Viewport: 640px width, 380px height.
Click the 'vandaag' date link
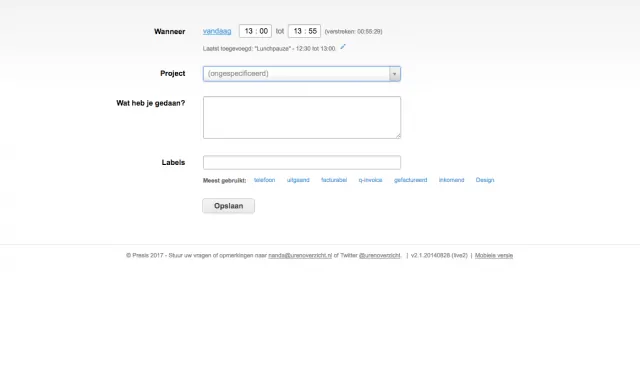(217, 31)
